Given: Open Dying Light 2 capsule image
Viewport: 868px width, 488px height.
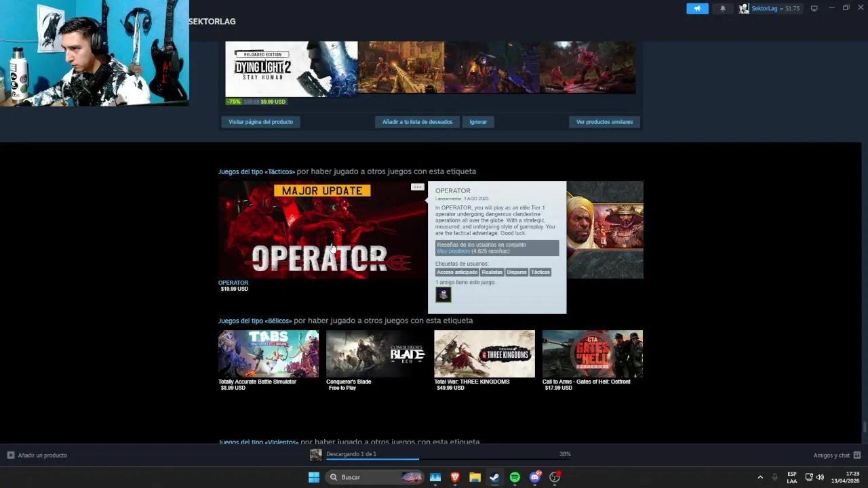Looking at the screenshot, I should pyautogui.click(x=291, y=68).
